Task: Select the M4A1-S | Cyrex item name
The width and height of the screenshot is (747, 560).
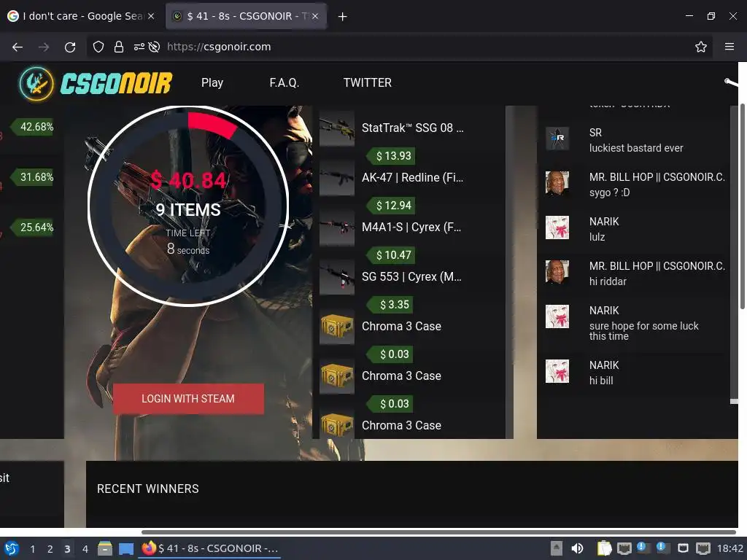Action: (x=411, y=227)
